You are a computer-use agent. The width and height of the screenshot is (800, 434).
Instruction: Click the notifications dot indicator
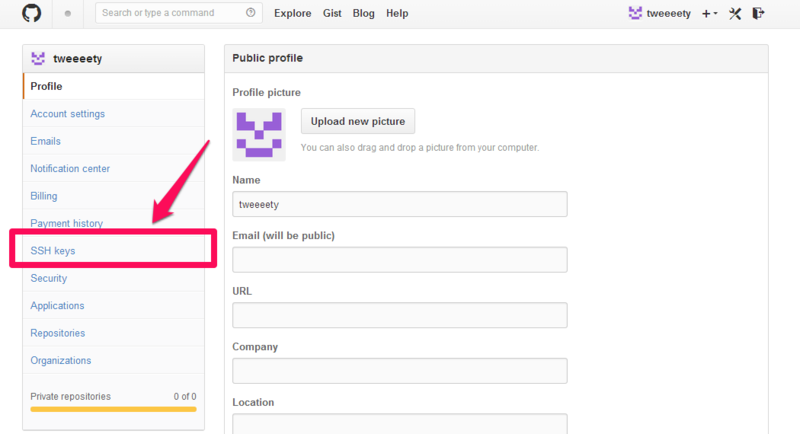68,14
